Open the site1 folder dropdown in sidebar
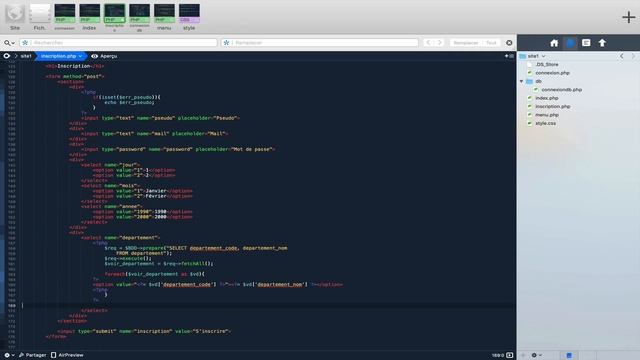 [533, 56]
